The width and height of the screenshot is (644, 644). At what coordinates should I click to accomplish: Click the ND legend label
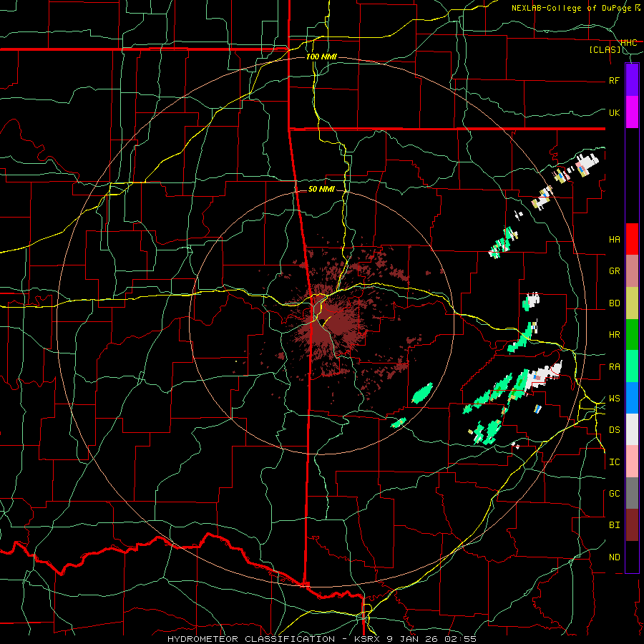(x=614, y=557)
